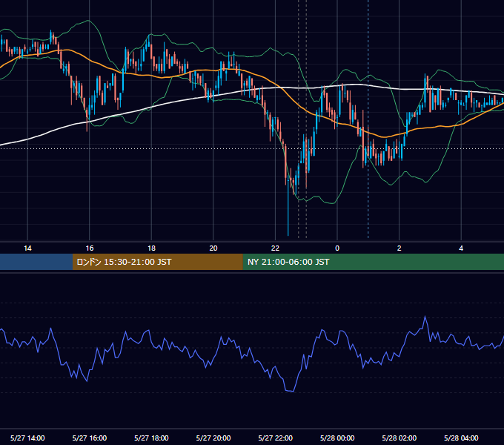
Task: Click the 5/28 04:00 date label
Action: click(461, 438)
